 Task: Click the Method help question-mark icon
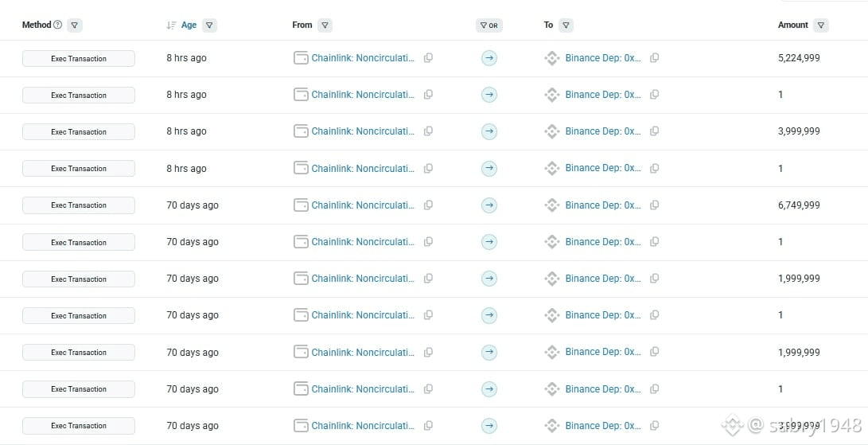[57, 25]
